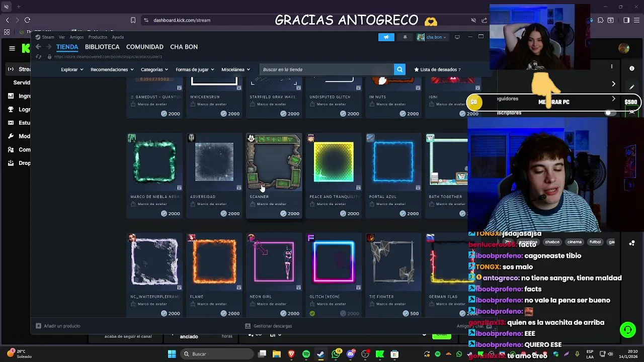Click the store search magnifier button
Screen dimensions: 644x362
[x=399, y=69]
